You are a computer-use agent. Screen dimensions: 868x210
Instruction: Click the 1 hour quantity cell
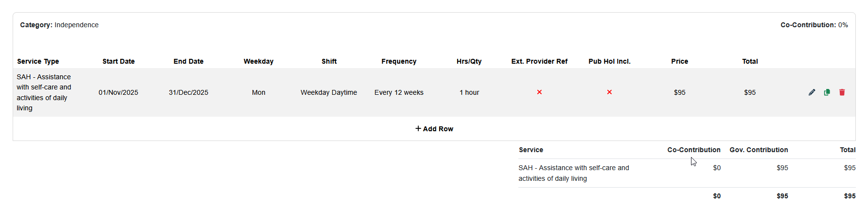pos(469,92)
